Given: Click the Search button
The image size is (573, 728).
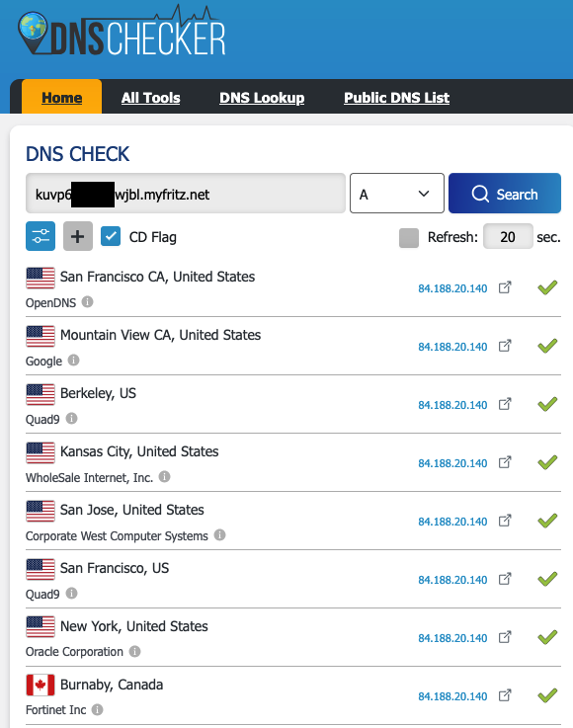Looking at the screenshot, I should point(505,194).
